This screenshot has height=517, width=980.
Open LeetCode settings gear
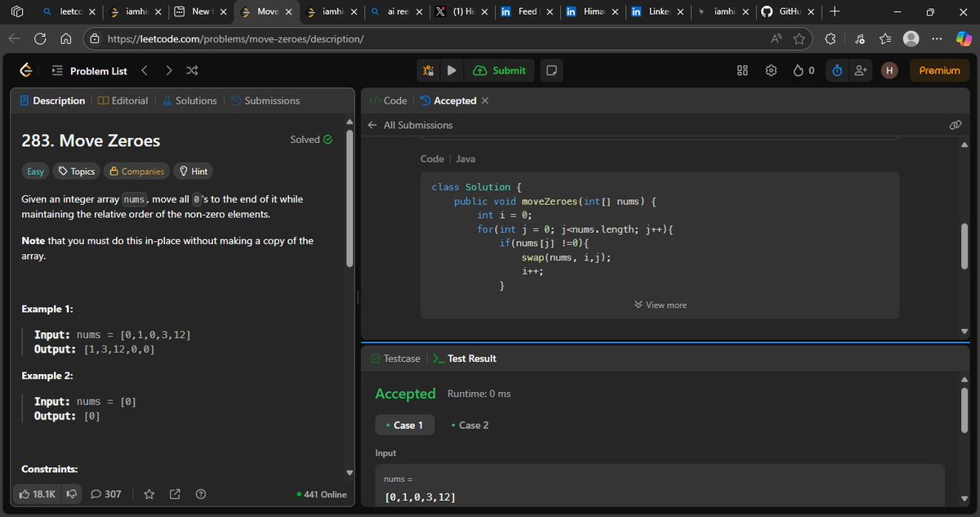(771, 71)
